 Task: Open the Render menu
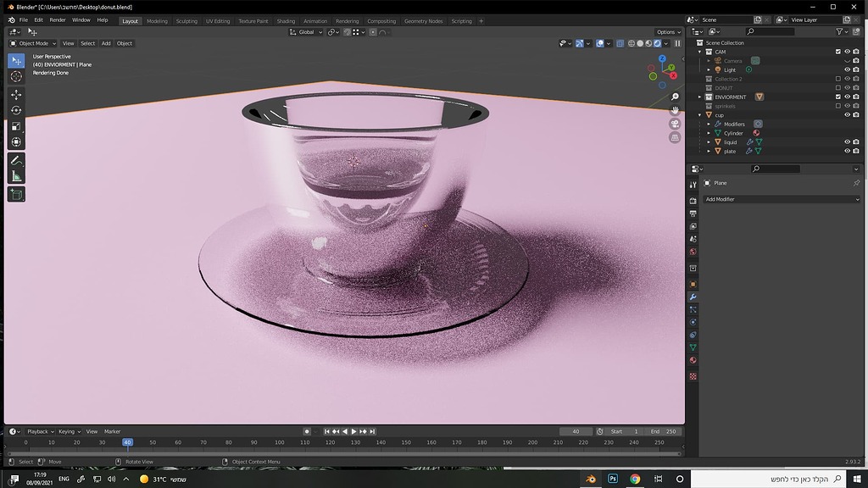58,20
